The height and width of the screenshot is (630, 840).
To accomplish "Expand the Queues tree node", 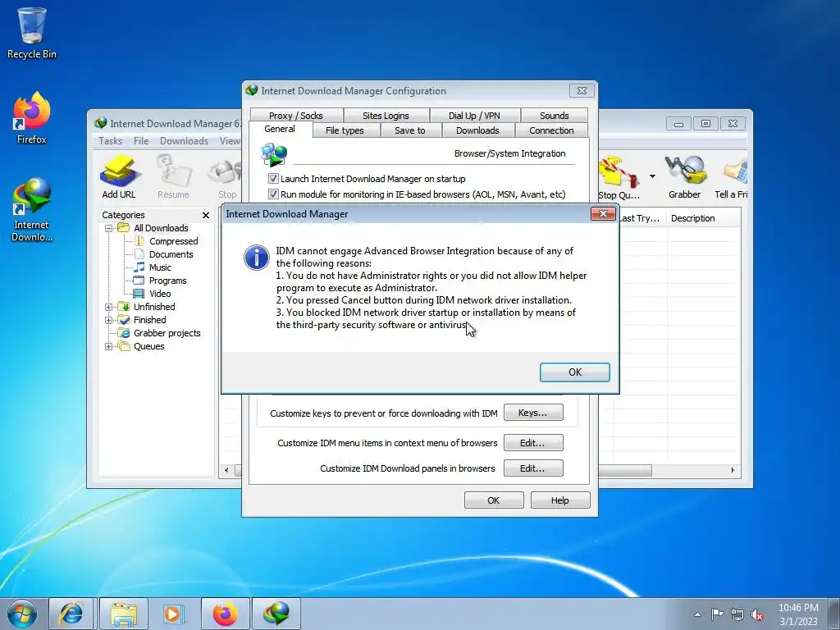I will [x=109, y=347].
